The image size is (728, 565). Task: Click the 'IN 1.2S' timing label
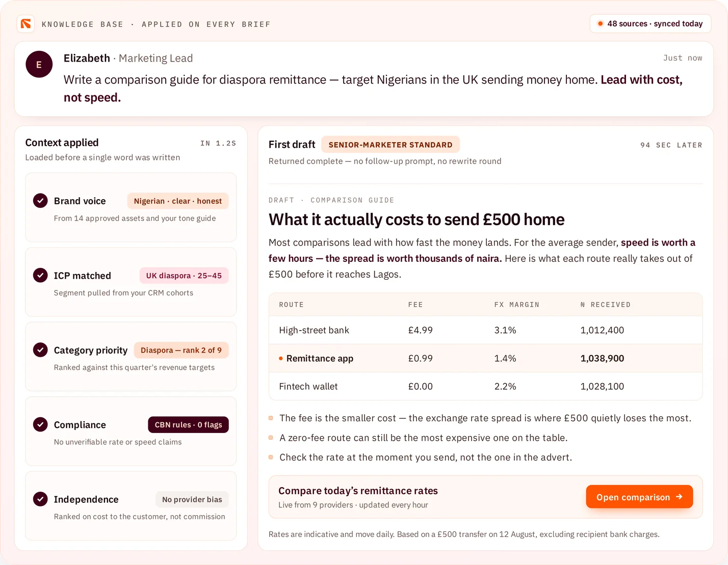[x=218, y=144]
